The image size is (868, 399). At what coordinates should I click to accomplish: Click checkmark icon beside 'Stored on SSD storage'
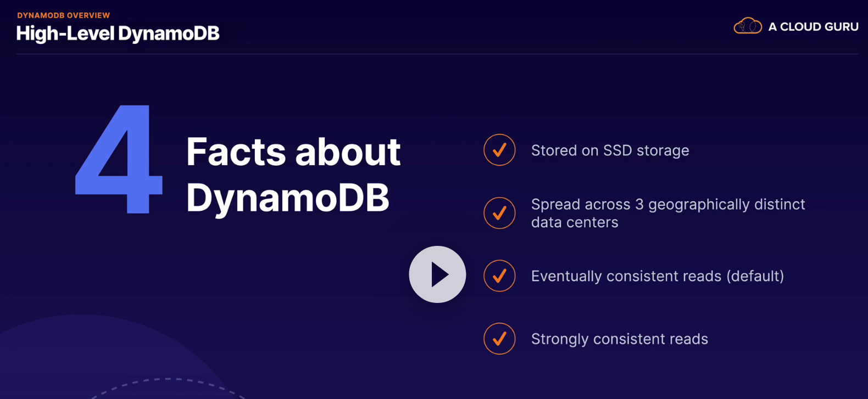click(x=499, y=150)
